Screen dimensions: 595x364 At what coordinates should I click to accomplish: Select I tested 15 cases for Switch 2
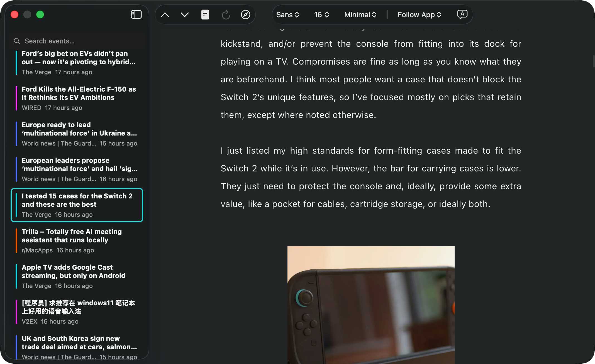pos(77,205)
